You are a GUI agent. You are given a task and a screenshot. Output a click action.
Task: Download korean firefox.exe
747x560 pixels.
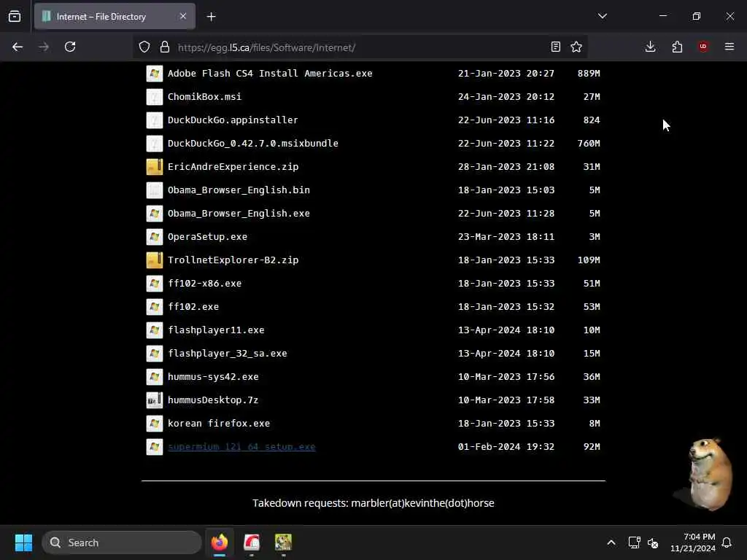(x=219, y=424)
